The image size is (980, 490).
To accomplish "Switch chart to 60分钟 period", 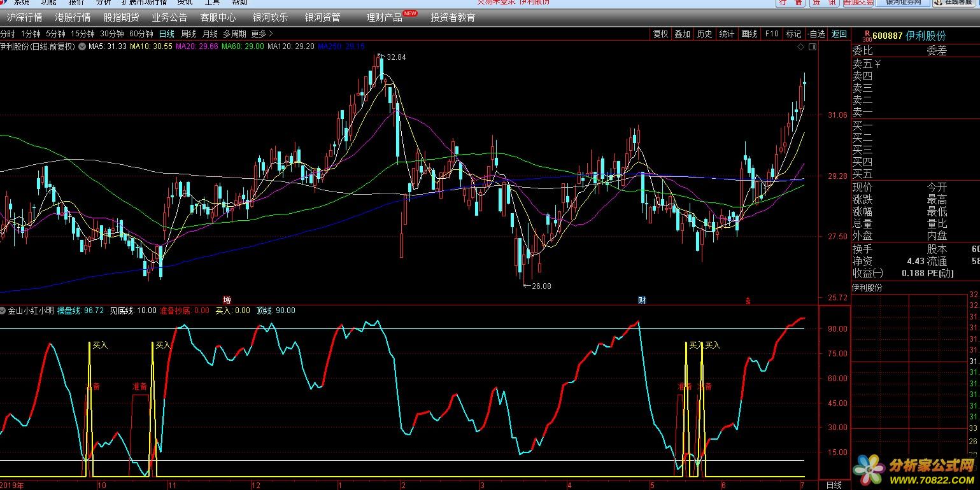I will tap(141, 34).
